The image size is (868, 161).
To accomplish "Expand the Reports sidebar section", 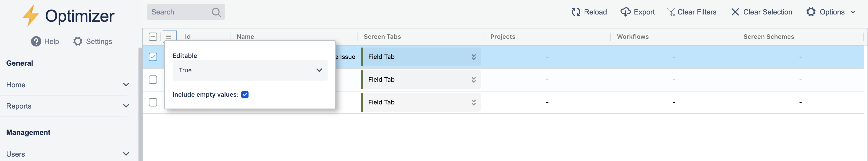I will point(126,106).
